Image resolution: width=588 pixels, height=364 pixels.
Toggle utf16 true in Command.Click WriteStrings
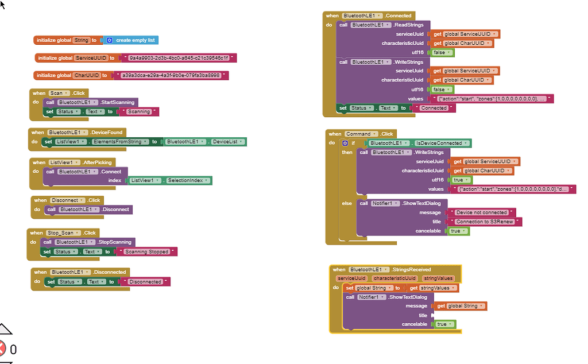tap(461, 180)
